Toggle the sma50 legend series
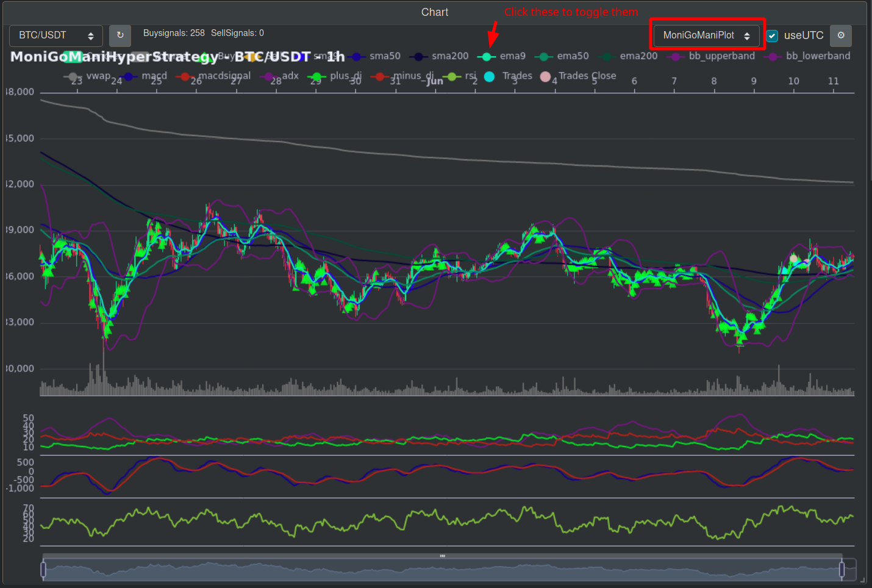 [375, 56]
